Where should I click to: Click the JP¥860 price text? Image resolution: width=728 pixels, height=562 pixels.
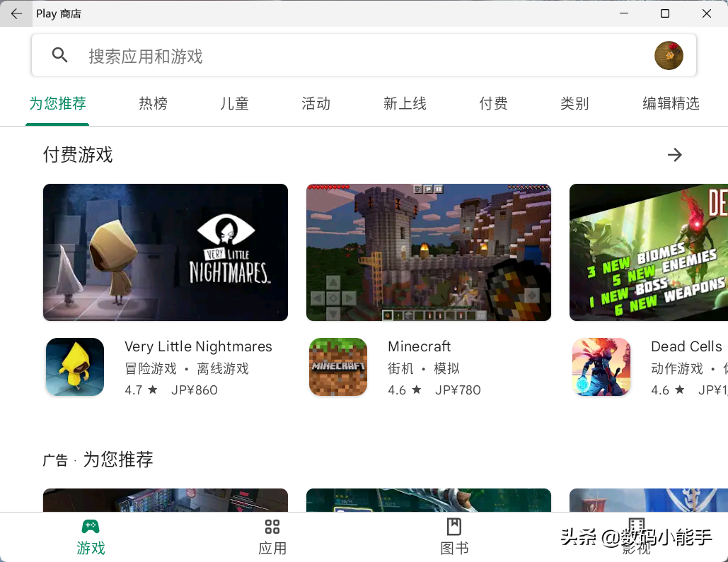coord(195,390)
